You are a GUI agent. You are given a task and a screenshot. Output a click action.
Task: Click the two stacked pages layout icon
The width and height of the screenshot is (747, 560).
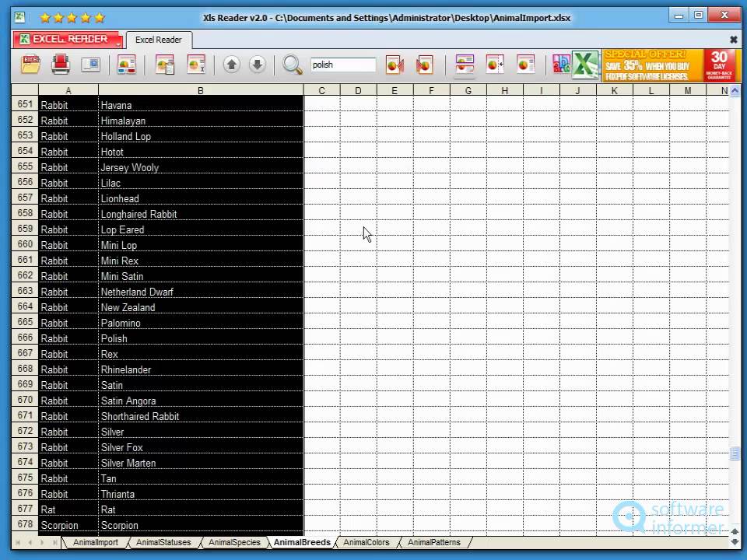[465, 65]
